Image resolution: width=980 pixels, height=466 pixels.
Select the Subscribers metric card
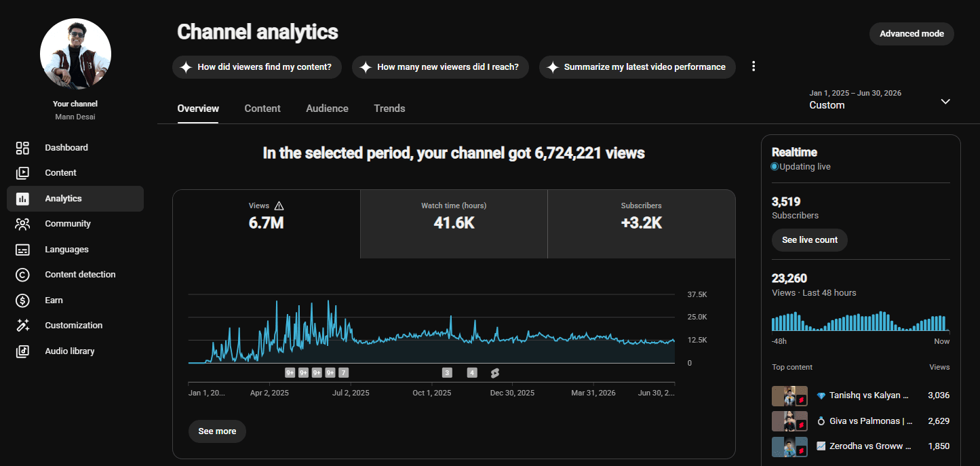coord(641,224)
